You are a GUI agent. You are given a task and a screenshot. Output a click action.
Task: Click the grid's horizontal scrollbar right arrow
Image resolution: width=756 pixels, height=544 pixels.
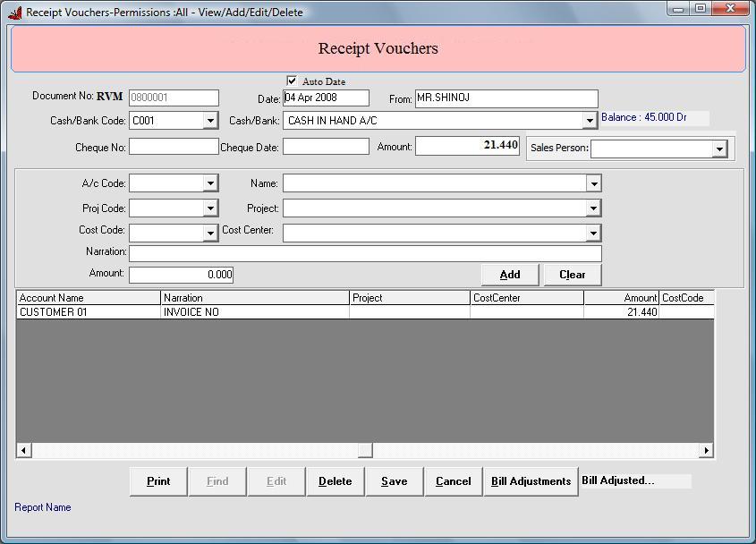point(706,451)
